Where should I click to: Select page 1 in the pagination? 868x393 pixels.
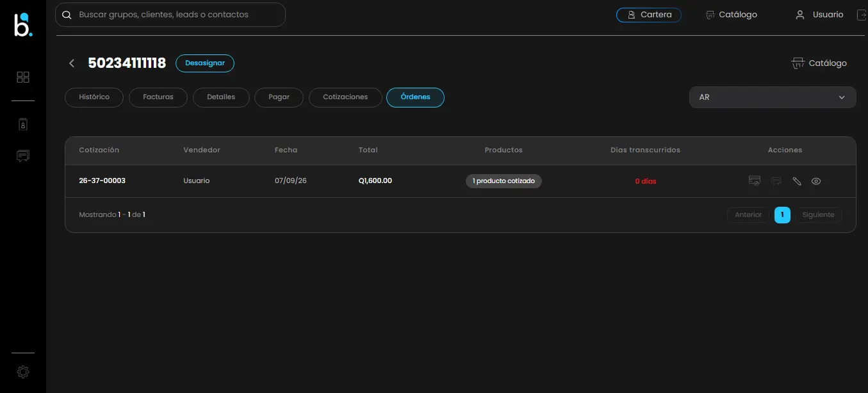pyautogui.click(x=782, y=215)
